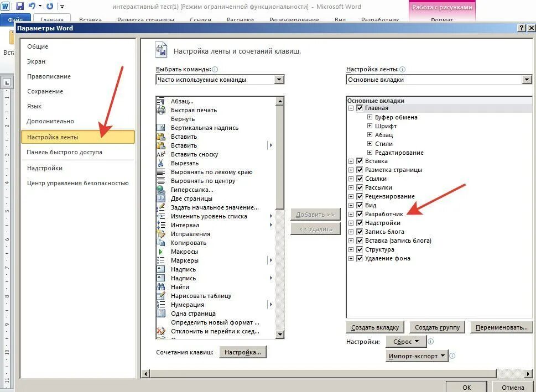Select the Две страницы icon
Image resolution: width=536 pixels, height=392 pixels.
(x=160, y=198)
